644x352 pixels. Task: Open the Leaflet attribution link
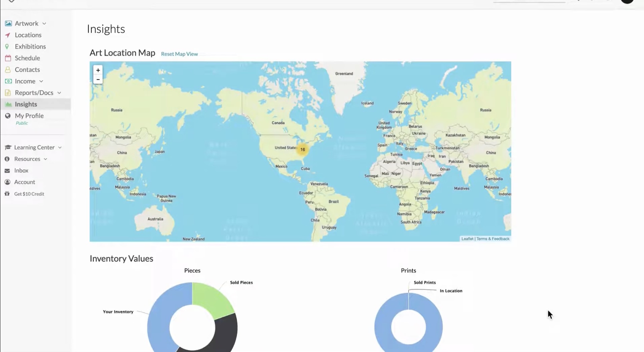(467, 239)
